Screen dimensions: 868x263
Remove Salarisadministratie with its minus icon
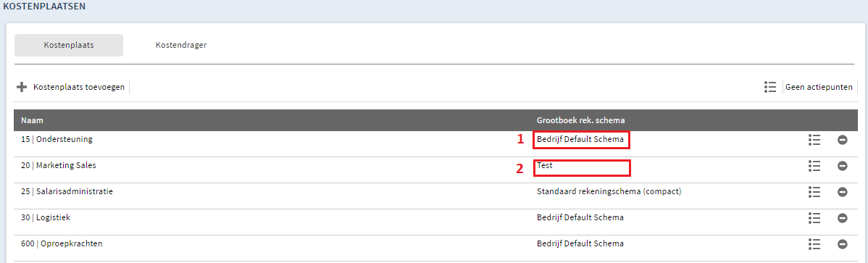point(842,191)
